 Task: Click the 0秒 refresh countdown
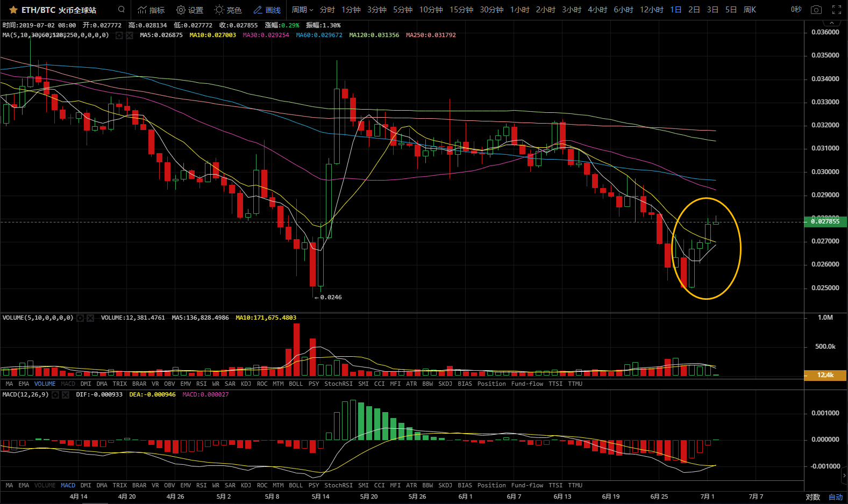(x=796, y=10)
